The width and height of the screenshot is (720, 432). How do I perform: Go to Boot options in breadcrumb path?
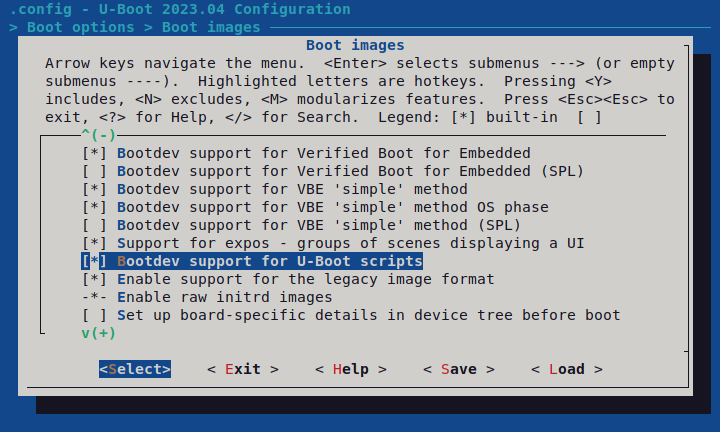point(81,27)
